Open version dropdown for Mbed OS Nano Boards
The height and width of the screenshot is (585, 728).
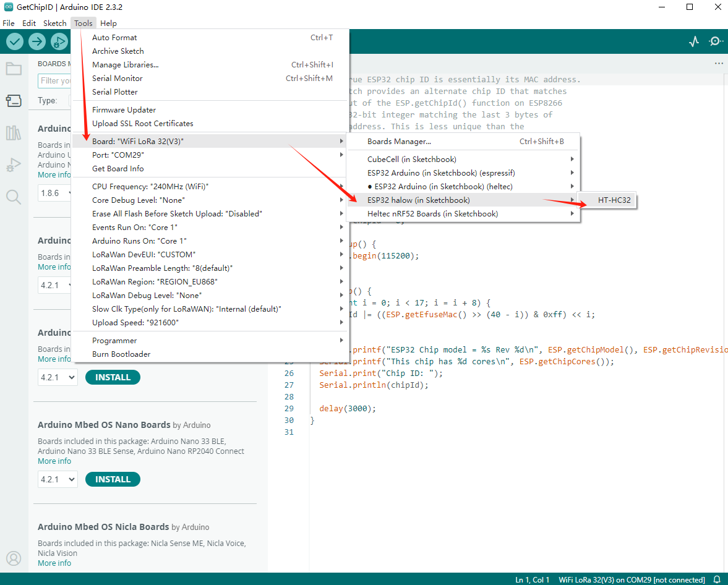[58, 479]
